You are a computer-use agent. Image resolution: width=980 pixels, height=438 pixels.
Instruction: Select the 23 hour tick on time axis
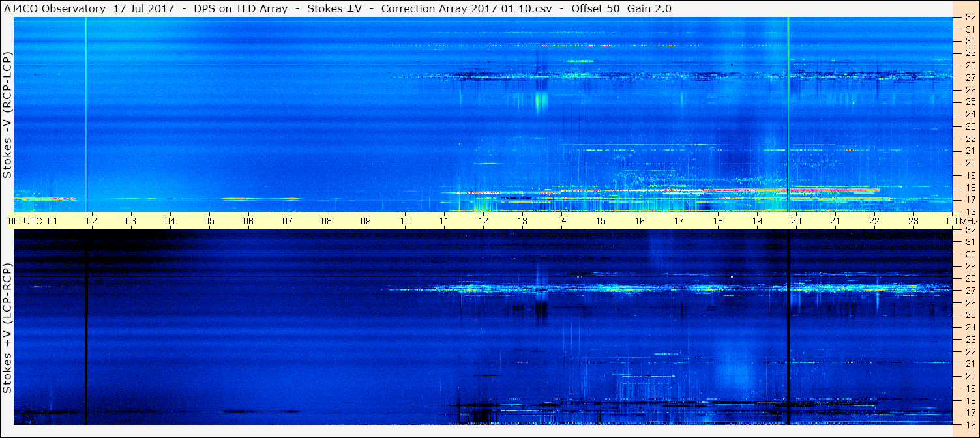[913, 221]
